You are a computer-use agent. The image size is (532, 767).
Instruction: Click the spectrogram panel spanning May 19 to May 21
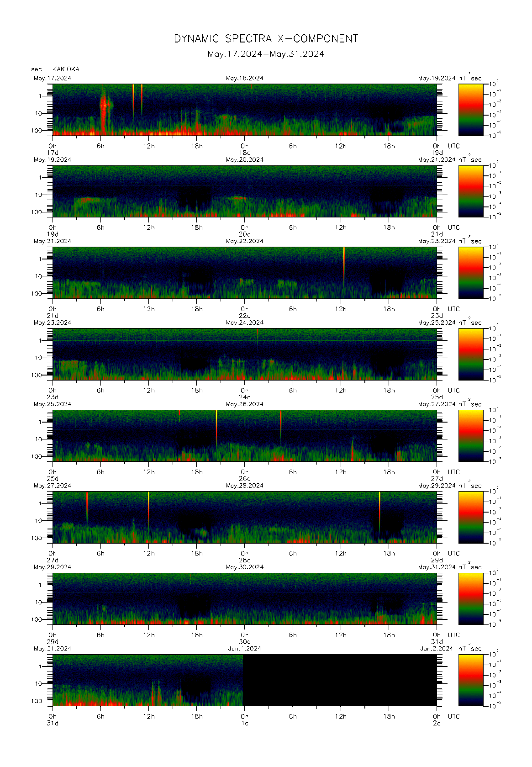(x=245, y=191)
